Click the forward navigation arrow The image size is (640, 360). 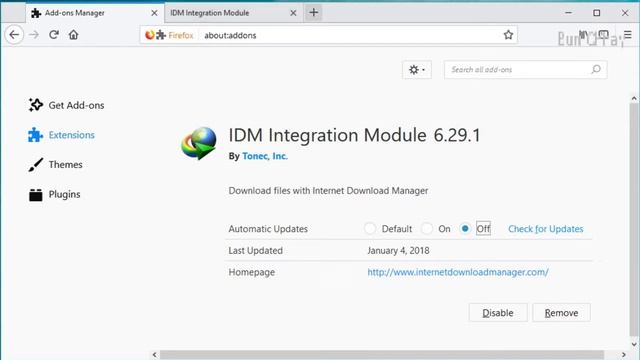point(34,35)
